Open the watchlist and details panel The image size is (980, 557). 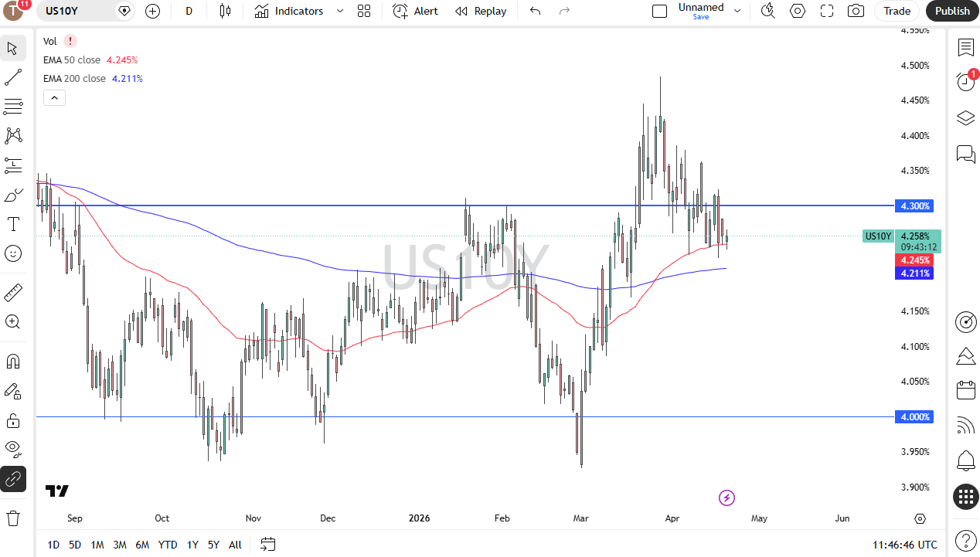pyautogui.click(x=965, y=48)
